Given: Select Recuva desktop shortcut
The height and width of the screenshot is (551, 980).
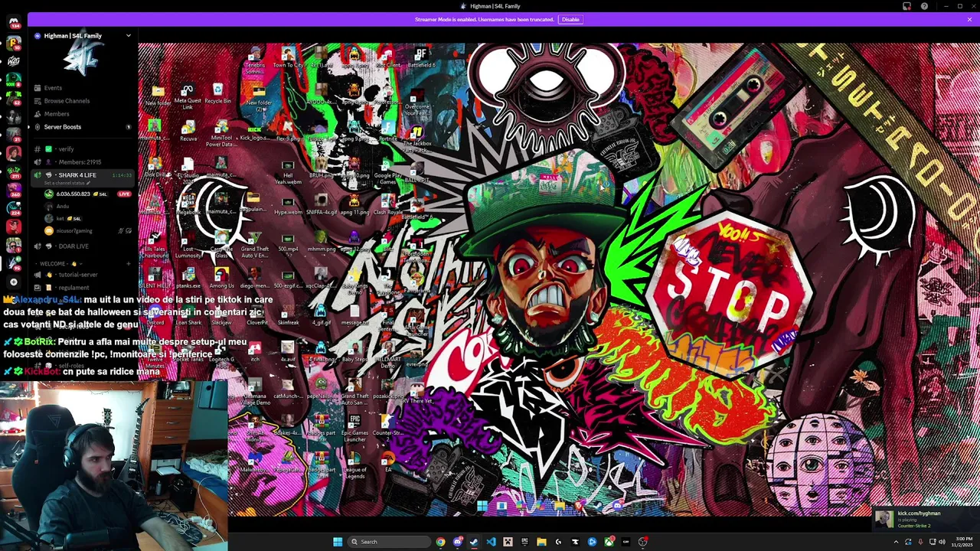Looking at the screenshot, I should pyautogui.click(x=188, y=130).
